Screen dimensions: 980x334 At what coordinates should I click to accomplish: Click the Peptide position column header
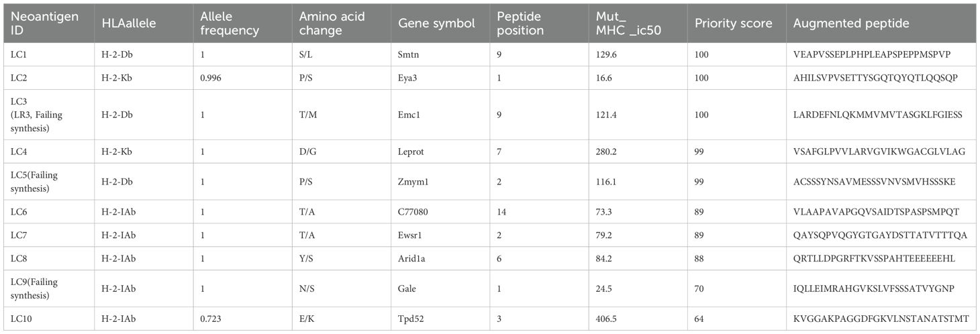(x=520, y=23)
